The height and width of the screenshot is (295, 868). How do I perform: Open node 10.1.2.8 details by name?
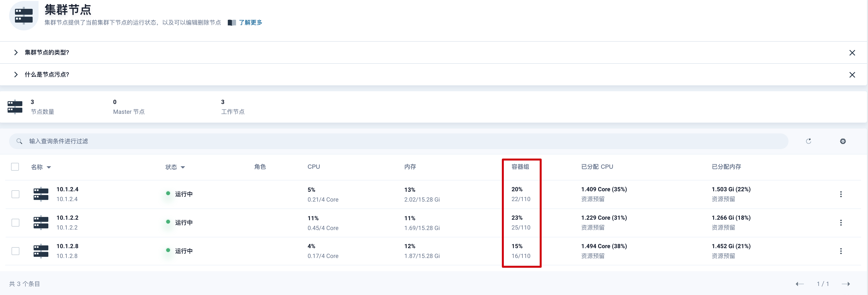coord(67,246)
